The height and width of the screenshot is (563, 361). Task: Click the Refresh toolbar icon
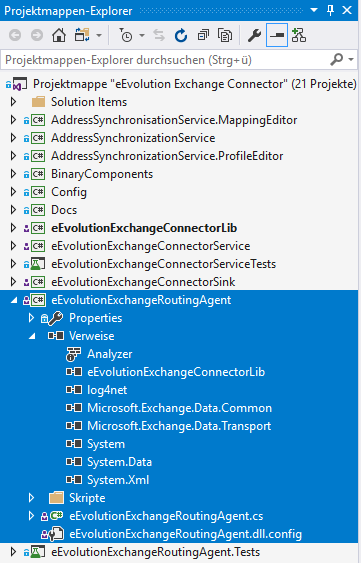click(x=181, y=35)
